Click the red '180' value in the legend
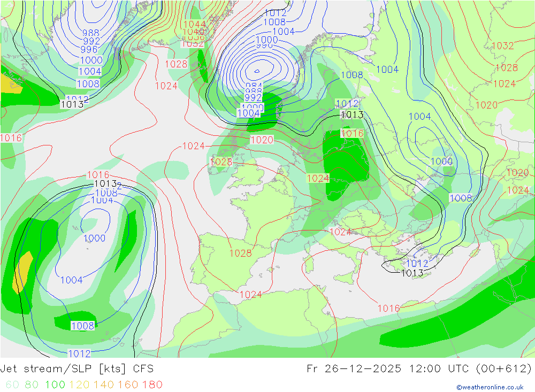The width and height of the screenshot is (535, 392). point(152,385)
